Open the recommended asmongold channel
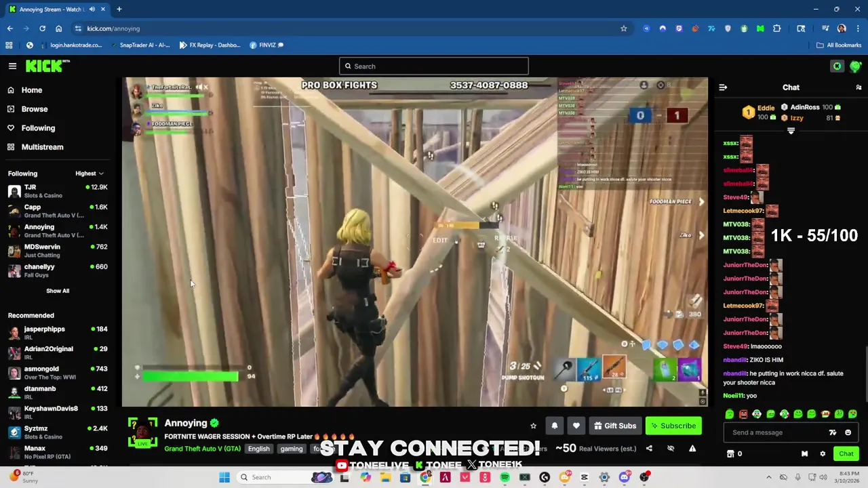Image resolution: width=868 pixels, height=488 pixels. point(58,373)
